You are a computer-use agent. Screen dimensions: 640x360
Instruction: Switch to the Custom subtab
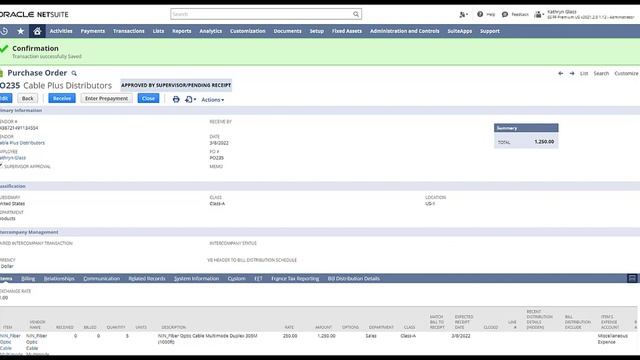click(237, 278)
